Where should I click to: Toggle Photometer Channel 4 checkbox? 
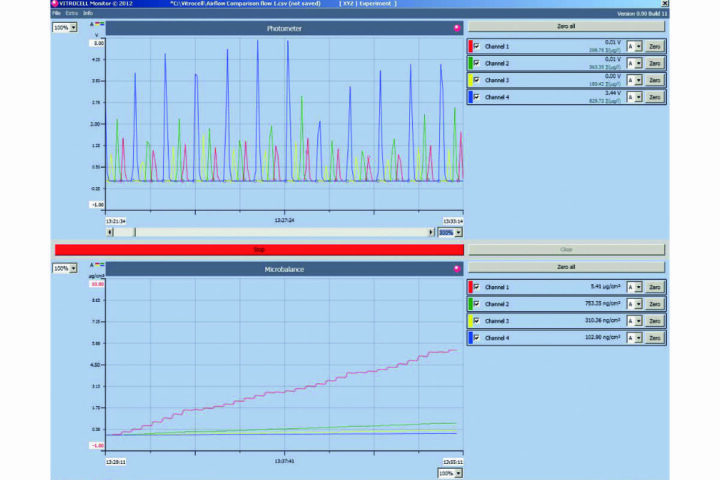(477, 97)
